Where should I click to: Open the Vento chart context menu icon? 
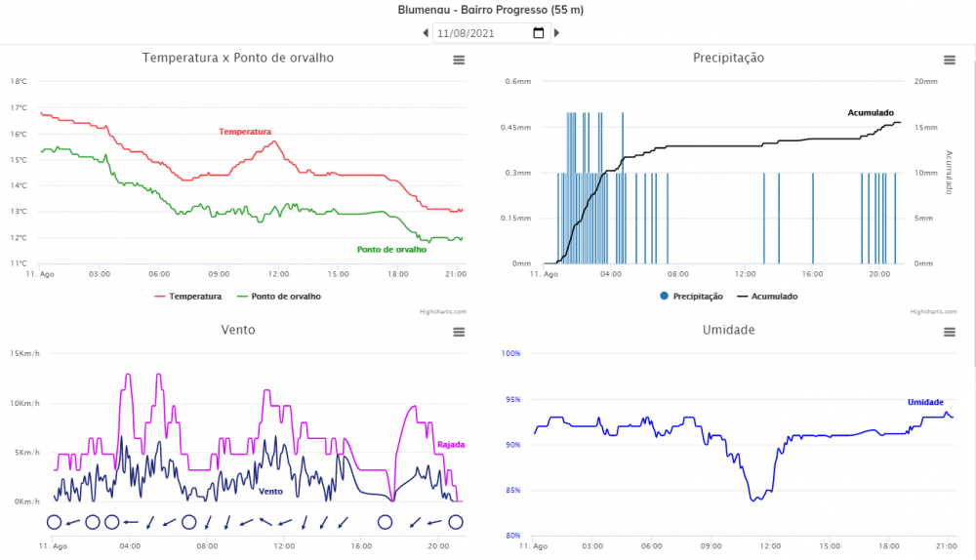pyautogui.click(x=459, y=333)
